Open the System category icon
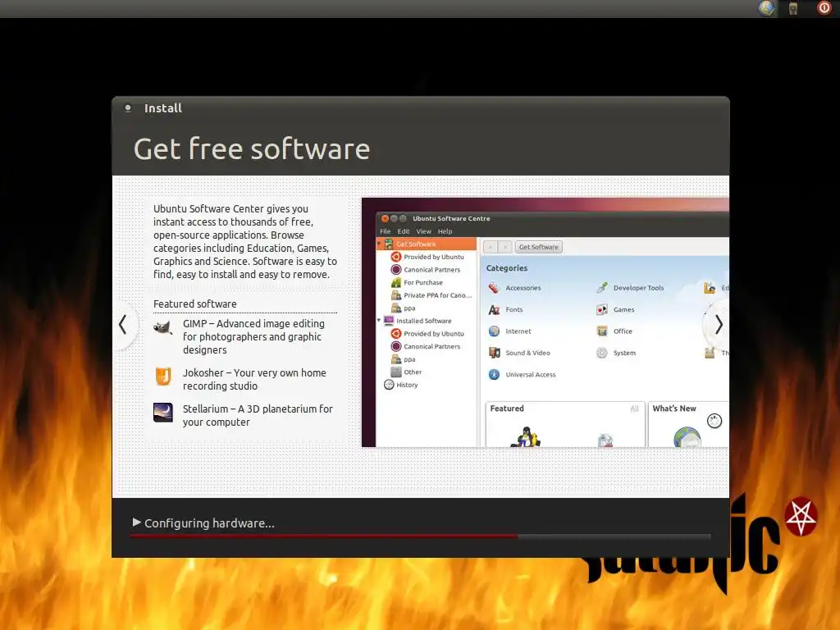840x630 pixels. (x=602, y=353)
